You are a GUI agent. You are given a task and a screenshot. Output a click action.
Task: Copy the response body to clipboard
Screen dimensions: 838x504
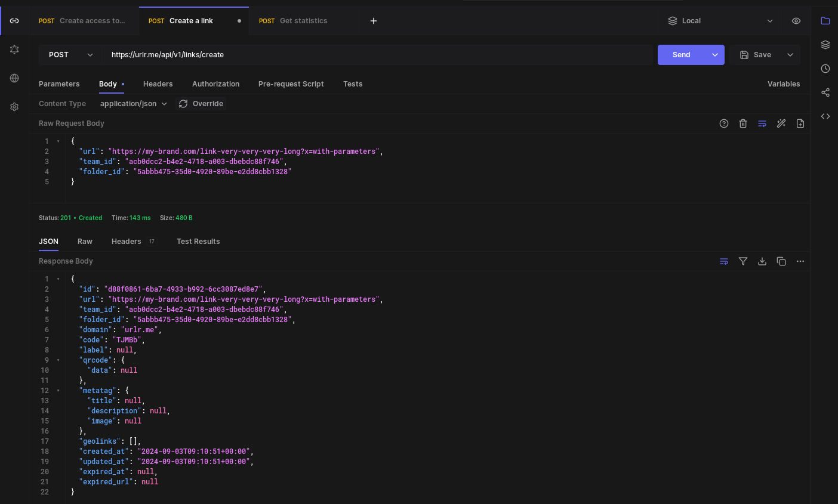781,261
